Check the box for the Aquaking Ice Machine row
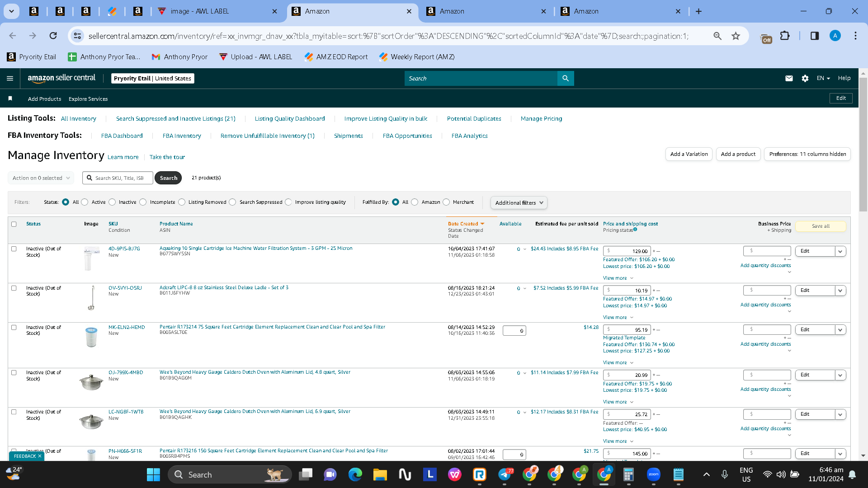The width and height of the screenshot is (868, 488). [x=14, y=249]
